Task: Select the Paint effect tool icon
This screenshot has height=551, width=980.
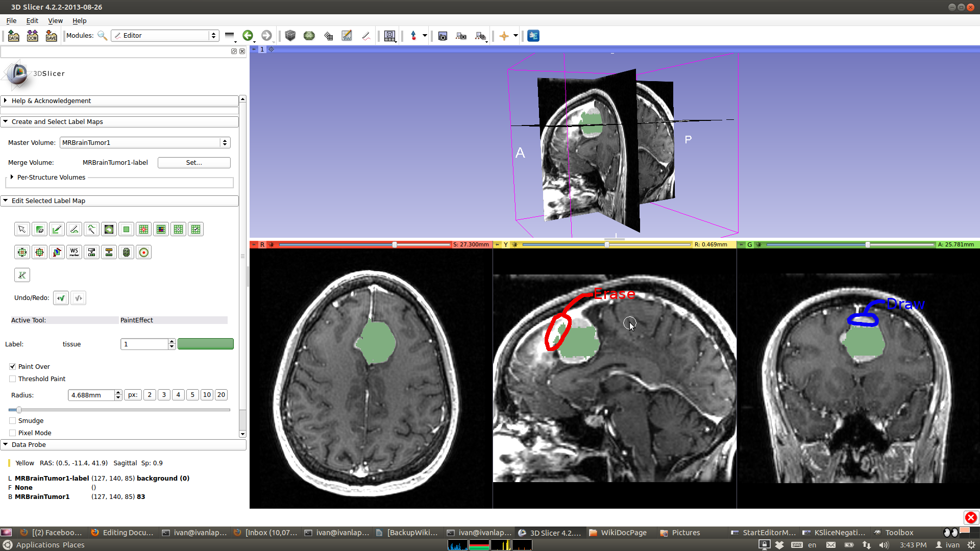Action: pyautogui.click(x=57, y=230)
